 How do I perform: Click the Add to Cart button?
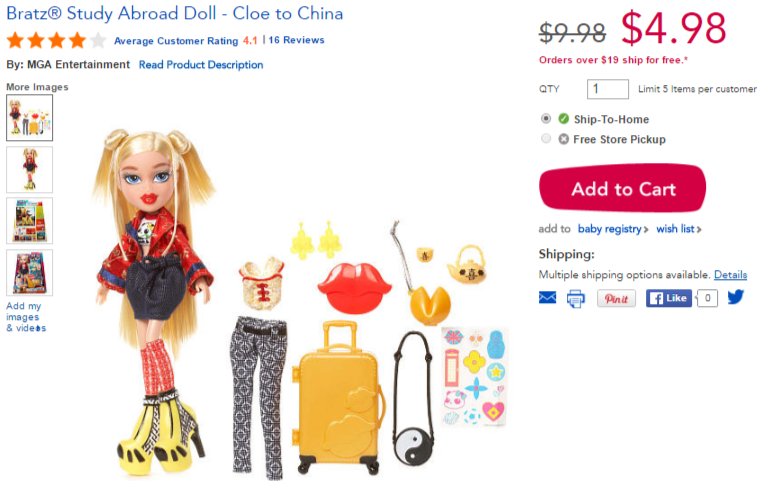623,188
